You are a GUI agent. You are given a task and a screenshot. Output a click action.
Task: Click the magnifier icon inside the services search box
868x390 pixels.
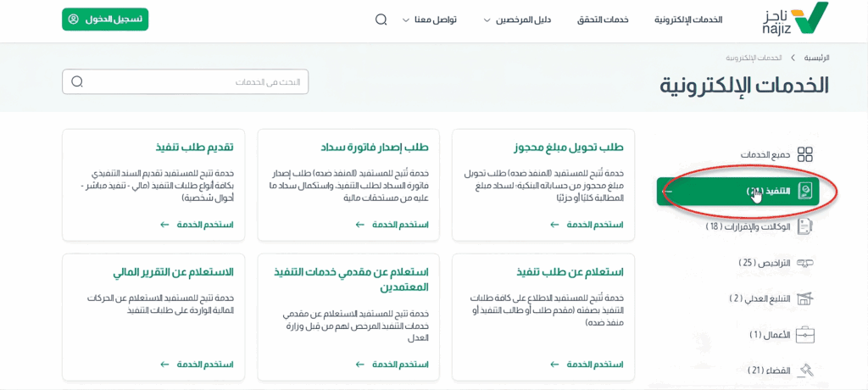[x=77, y=82]
